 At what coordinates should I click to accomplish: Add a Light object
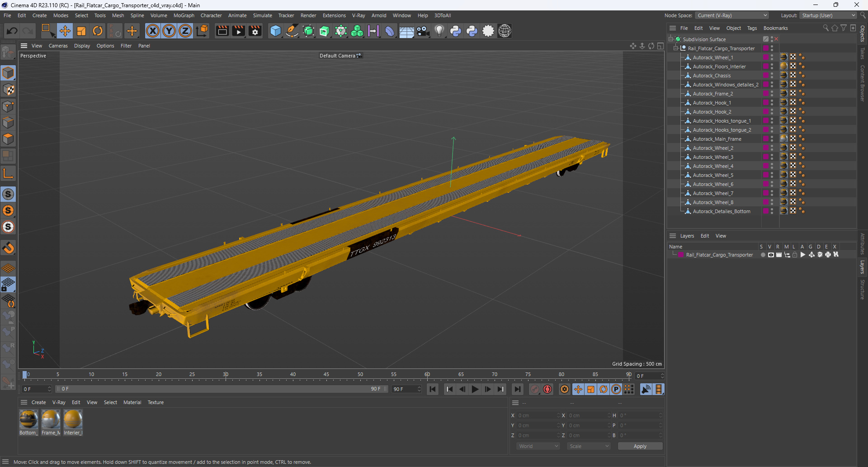(x=439, y=31)
